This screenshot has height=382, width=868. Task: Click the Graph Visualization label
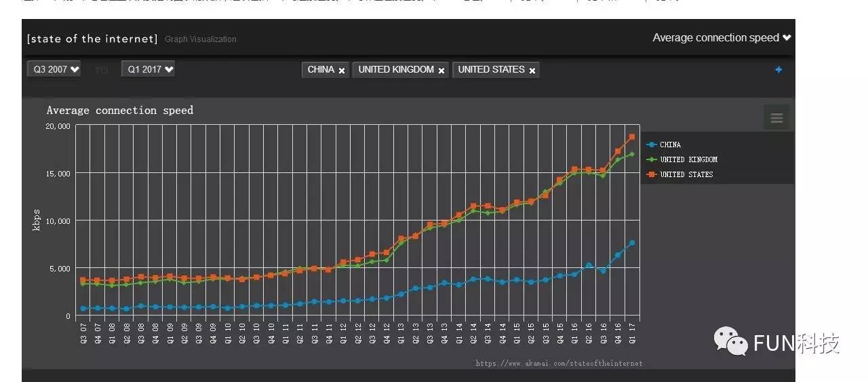[201, 39]
